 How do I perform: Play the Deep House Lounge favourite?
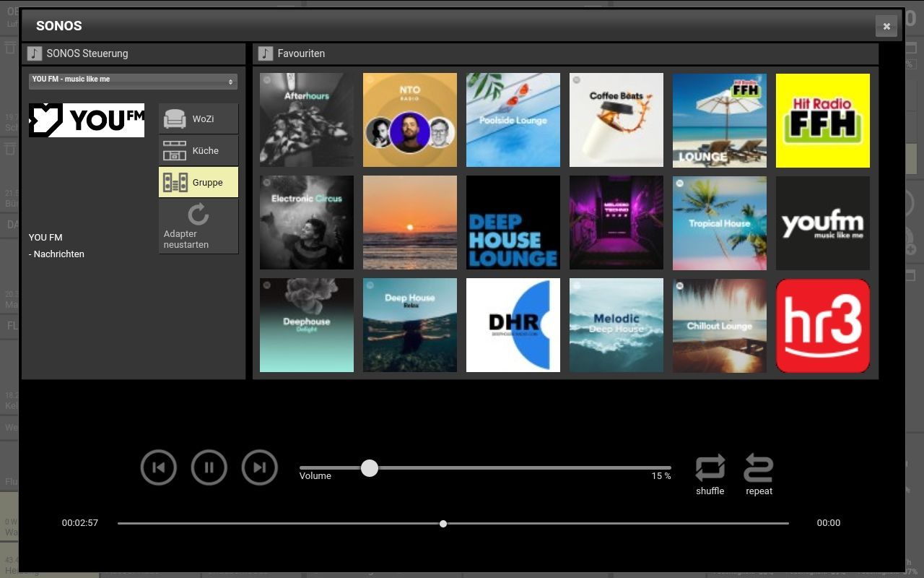(513, 223)
